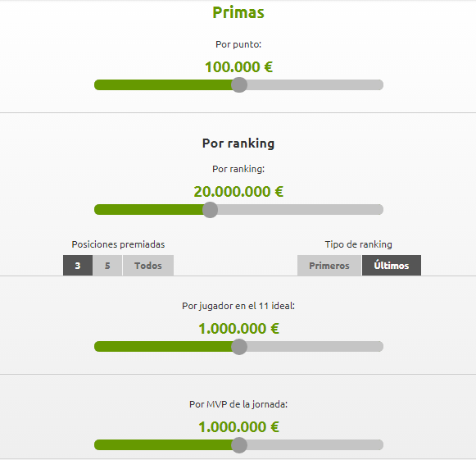Image resolution: width=476 pixels, height=460 pixels.
Task: Click the Primas heading
Action: [x=238, y=12]
